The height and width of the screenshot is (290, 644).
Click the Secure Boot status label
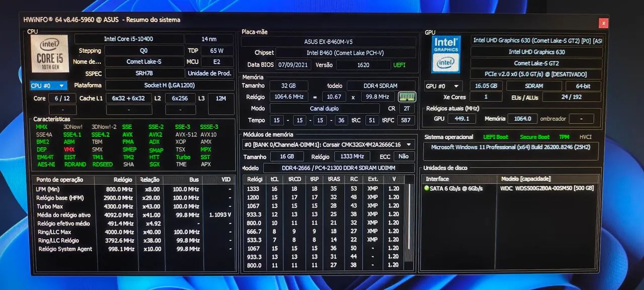point(535,137)
